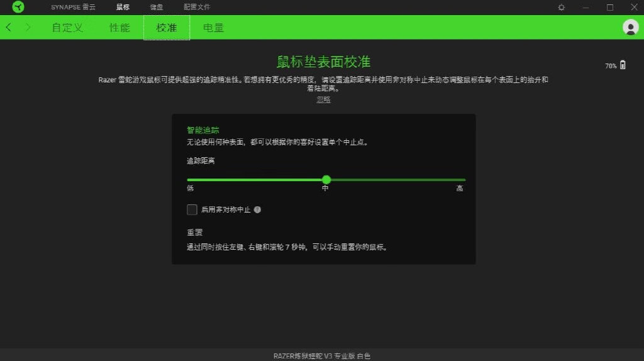Click the 70% battery percentage text

[x=611, y=65]
